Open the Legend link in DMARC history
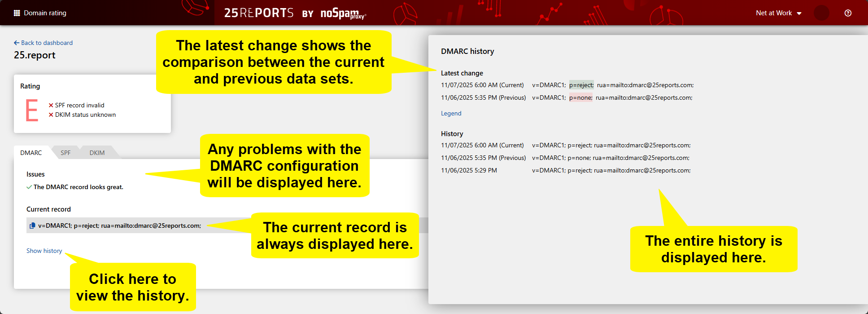The height and width of the screenshot is (314, 868). 451,113
